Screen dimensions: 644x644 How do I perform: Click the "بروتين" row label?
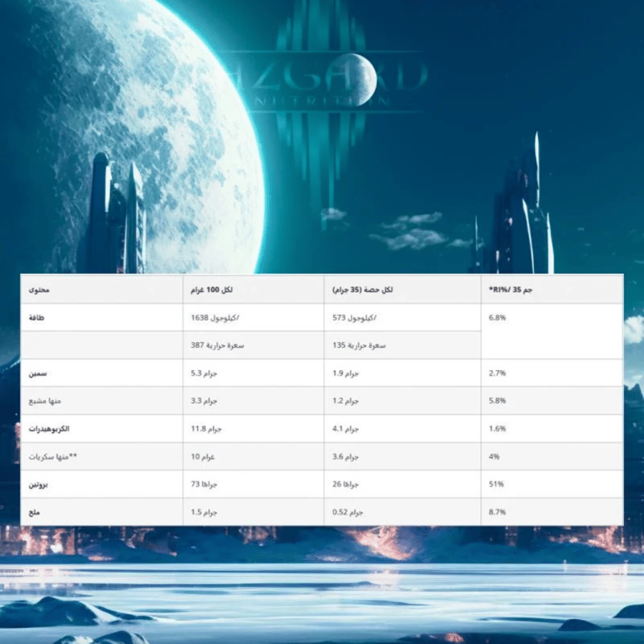tap(38, 484)
